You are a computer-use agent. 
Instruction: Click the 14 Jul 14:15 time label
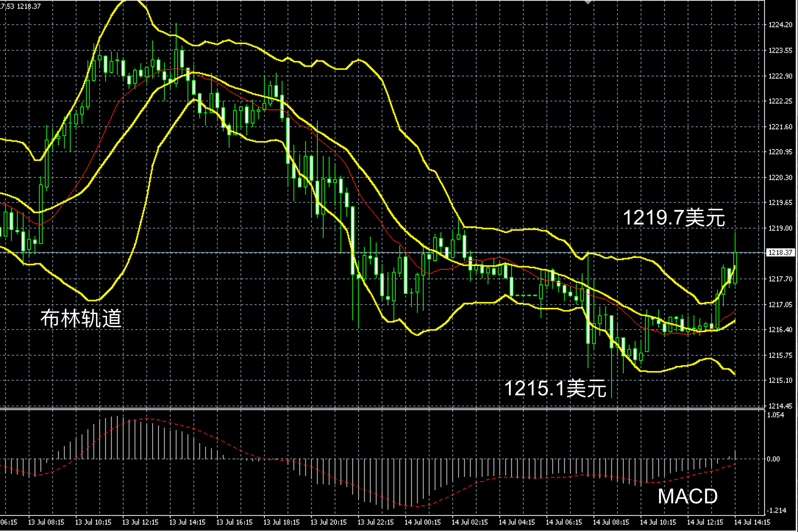pos(752,522)
